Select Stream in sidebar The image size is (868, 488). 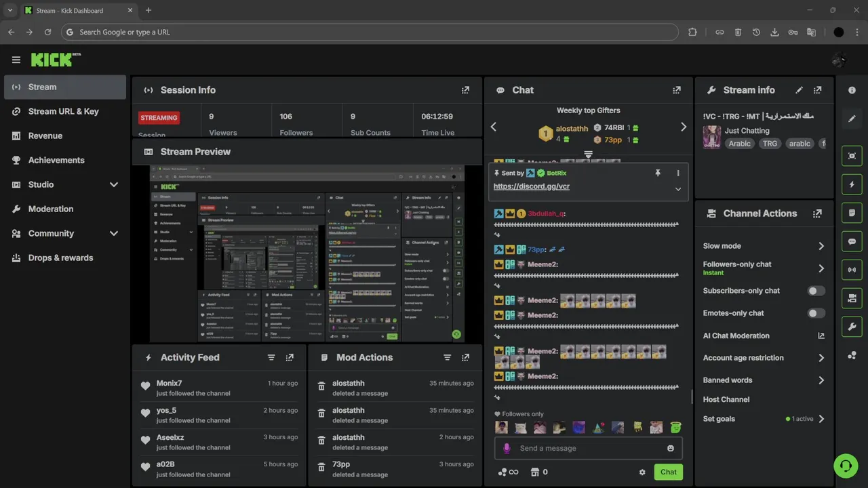point(65,87)
